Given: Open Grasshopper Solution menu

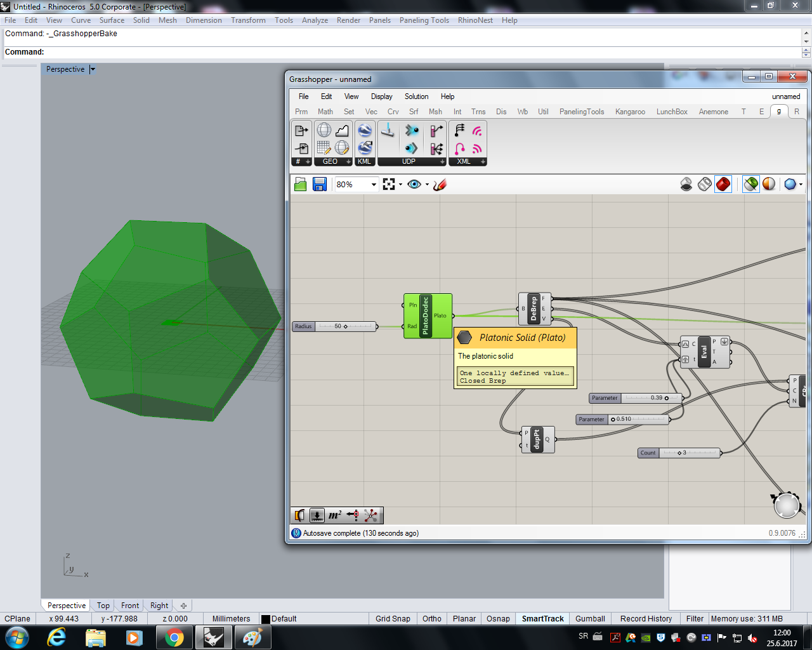Looking at the screenshot, I should click(x=416, y=96).
